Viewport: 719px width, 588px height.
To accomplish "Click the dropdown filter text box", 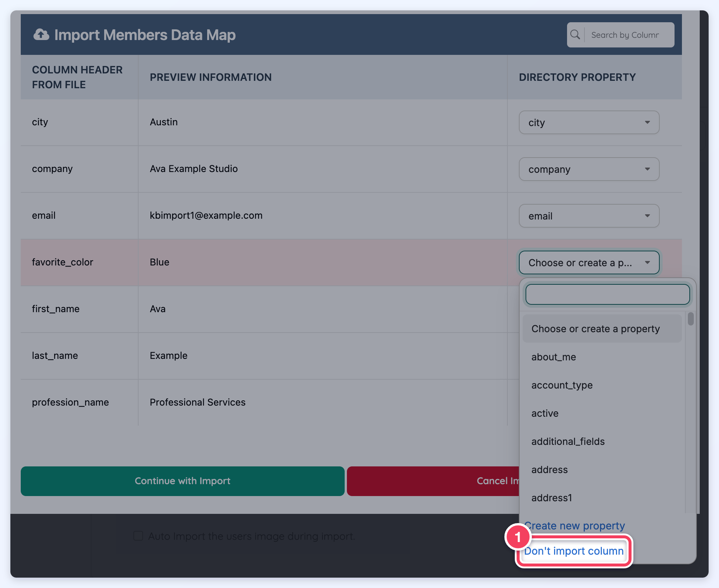I will point(607,294).
